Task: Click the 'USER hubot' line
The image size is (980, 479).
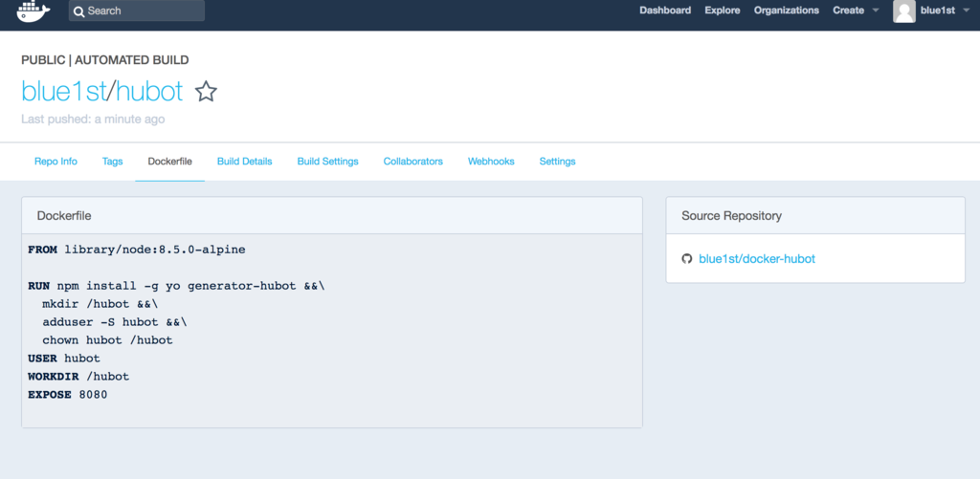Action: 64,359
